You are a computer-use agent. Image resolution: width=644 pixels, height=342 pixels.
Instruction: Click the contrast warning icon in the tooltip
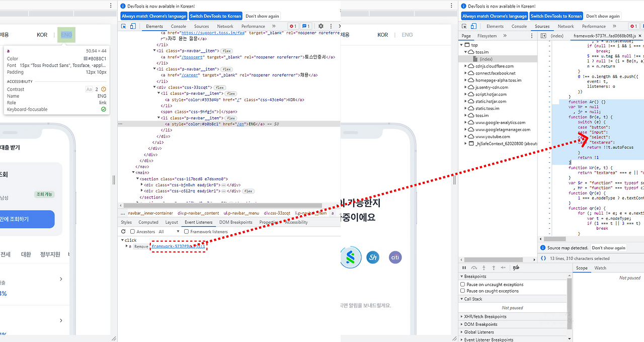(103, 89)
